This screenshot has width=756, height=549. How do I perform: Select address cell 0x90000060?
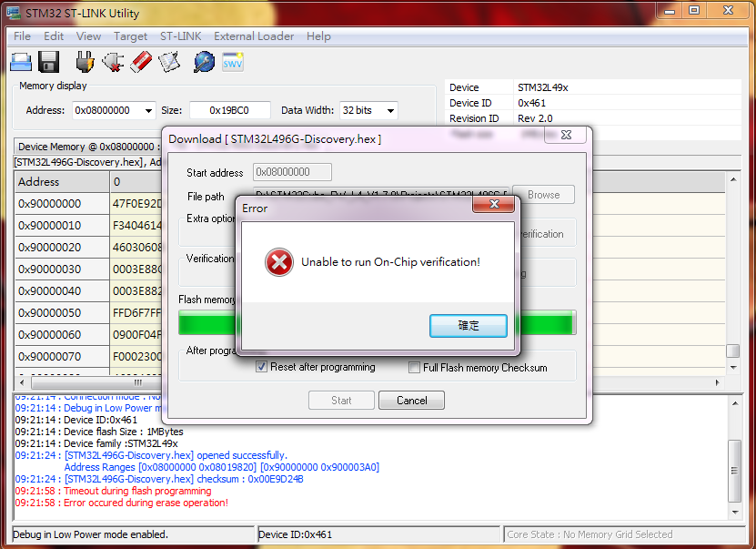point(62,335)
